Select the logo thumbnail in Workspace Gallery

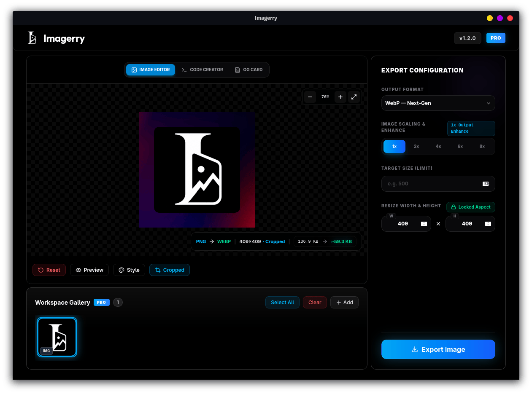pyautogui.click(x=57, y=337)
